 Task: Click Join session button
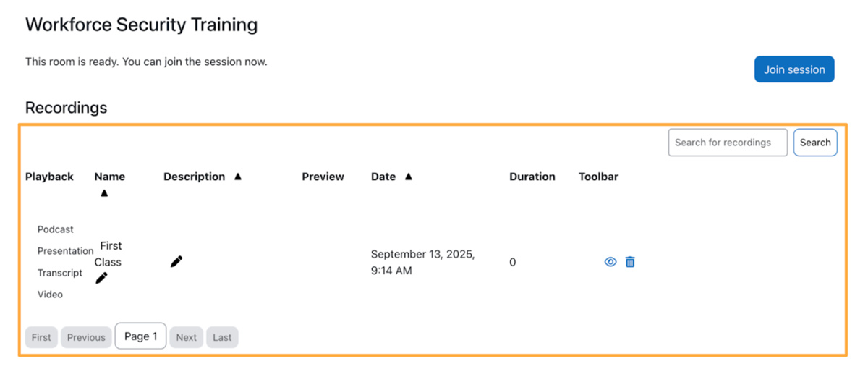[x=794, y=69]
